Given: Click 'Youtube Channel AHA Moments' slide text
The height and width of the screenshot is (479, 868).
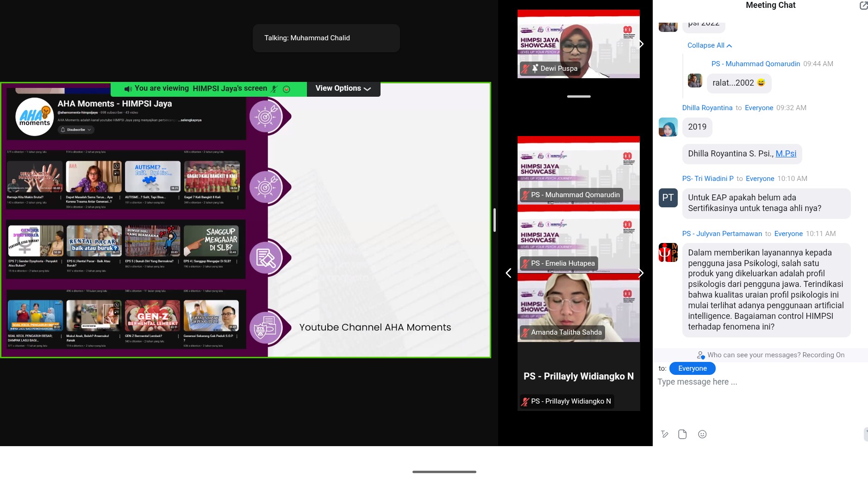Looking at the screenshot, I should point(375,328).
